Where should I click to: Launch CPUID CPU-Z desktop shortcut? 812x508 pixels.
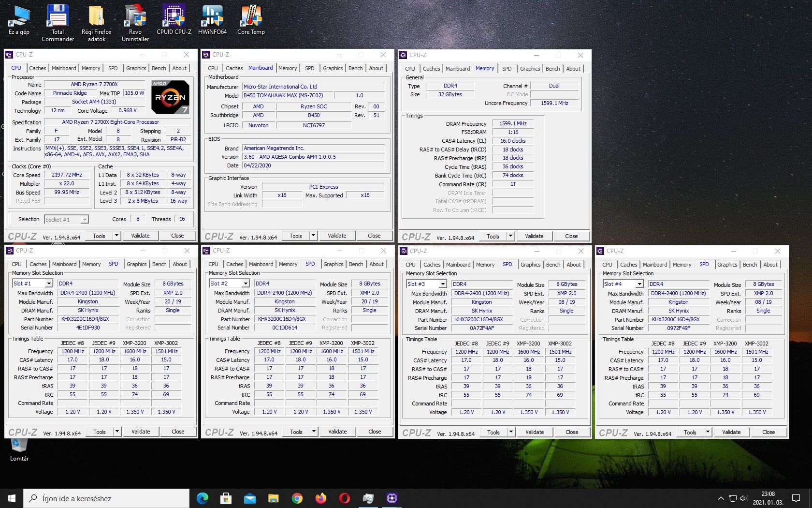point(174,20)
